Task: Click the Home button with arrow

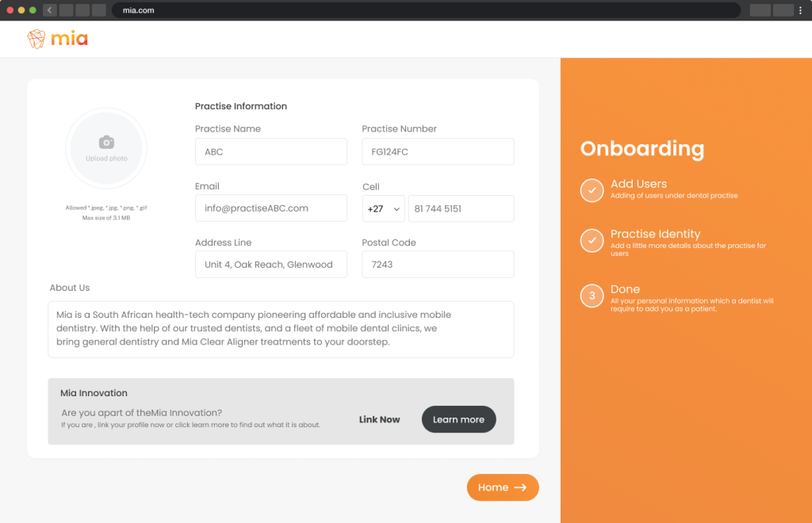Action: pos(503,487)
